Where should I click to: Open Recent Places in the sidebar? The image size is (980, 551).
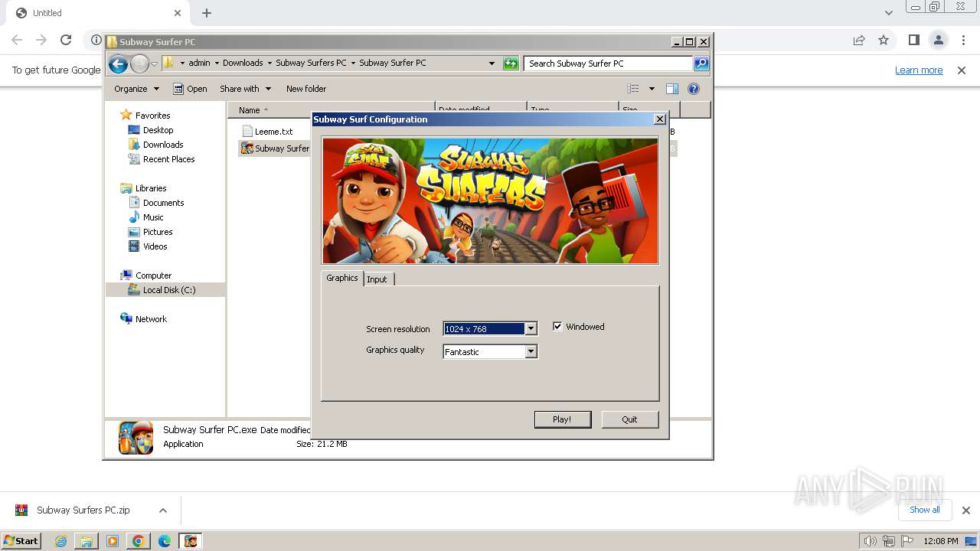(x=169, y=159)
